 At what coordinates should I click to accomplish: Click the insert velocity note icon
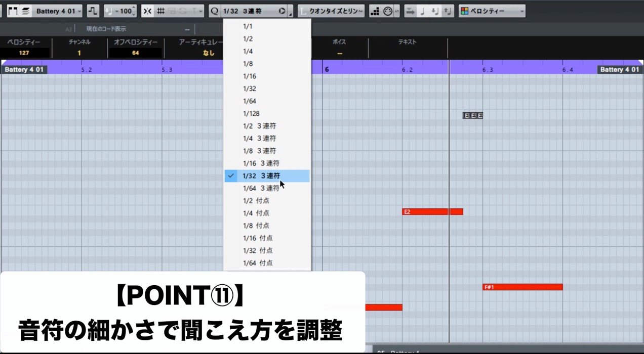coord(108,11)
